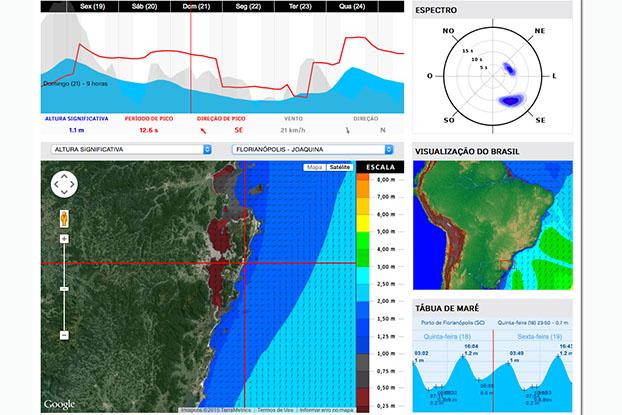622x415 pixels.
Task: Click the Google logo on map
Action: 59,404
